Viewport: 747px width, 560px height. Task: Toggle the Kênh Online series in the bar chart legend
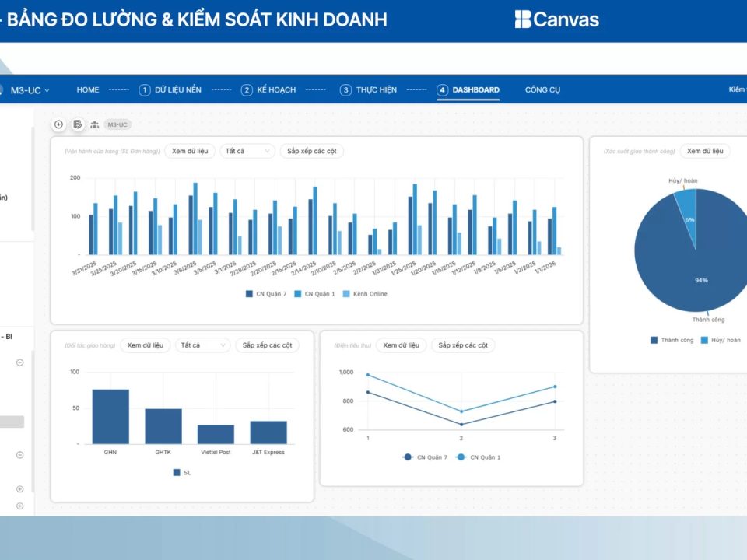pos(365,294)
